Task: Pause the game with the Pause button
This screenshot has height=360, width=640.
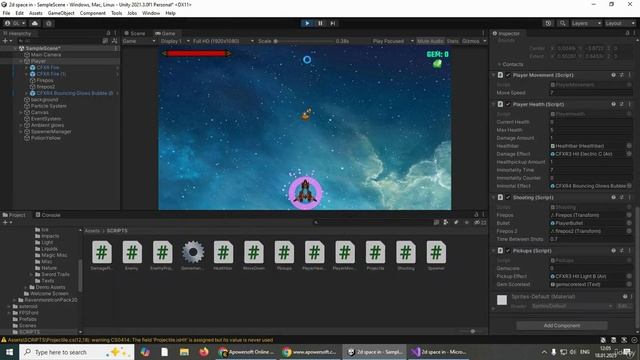Action: click(320, 23)
